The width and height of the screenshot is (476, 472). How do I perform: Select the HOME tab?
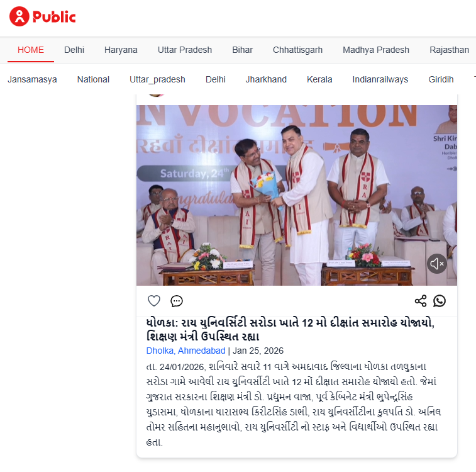pyautogui.click(x=31, y=50)
